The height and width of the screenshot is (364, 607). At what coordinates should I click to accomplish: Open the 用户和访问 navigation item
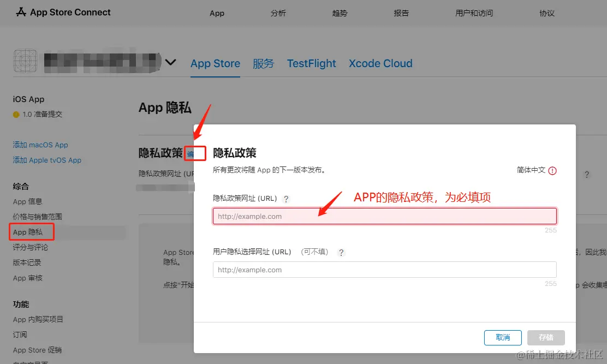pos(474,13)
